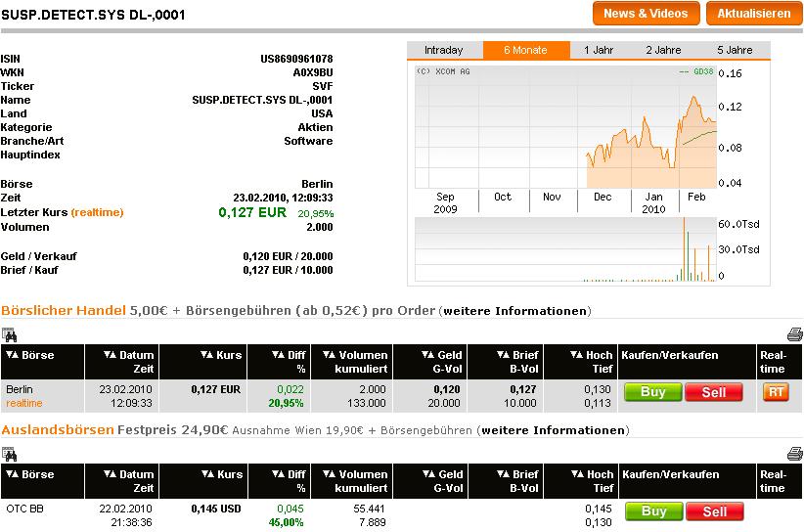Open weitere Informationen for Börslicher Handel
The image size is (804, 532).
tap(514, 311)
